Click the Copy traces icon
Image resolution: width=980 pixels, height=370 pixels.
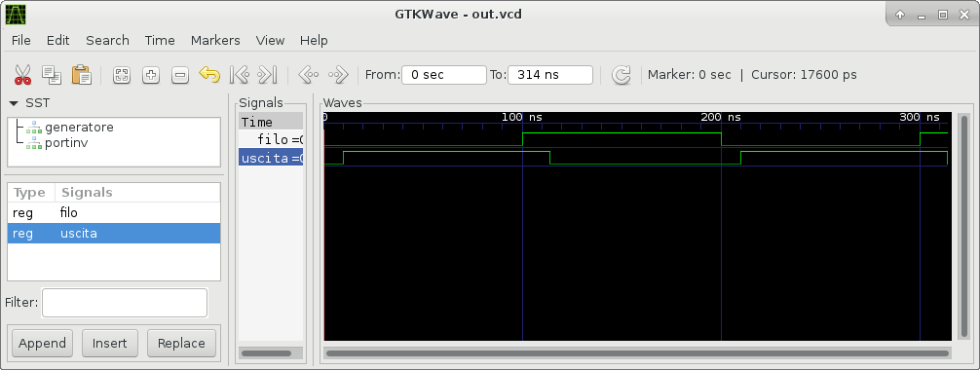pos(52,75)
